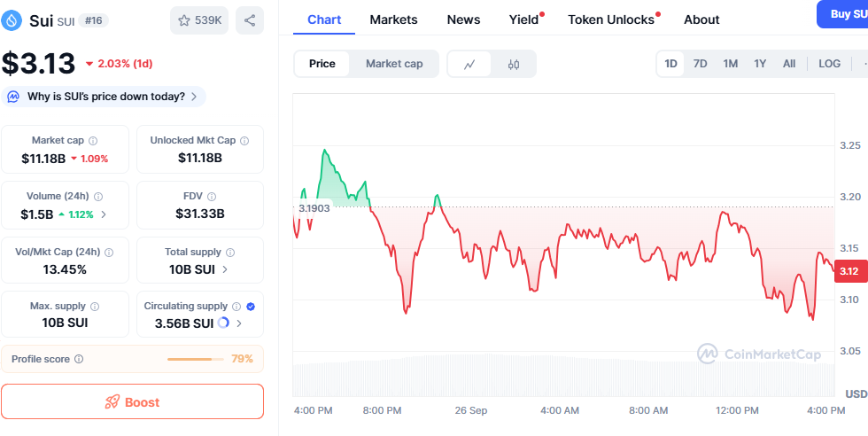Toggle chart to Price view
The width and height of the screenshot is (868, 436).
coord(322,64)
